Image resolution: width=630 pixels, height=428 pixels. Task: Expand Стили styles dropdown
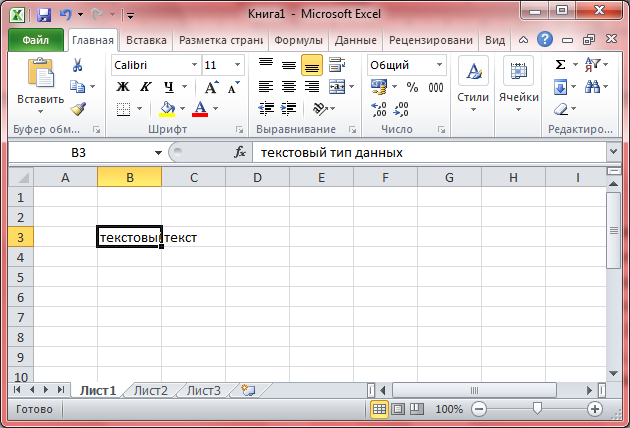[473, 109]
